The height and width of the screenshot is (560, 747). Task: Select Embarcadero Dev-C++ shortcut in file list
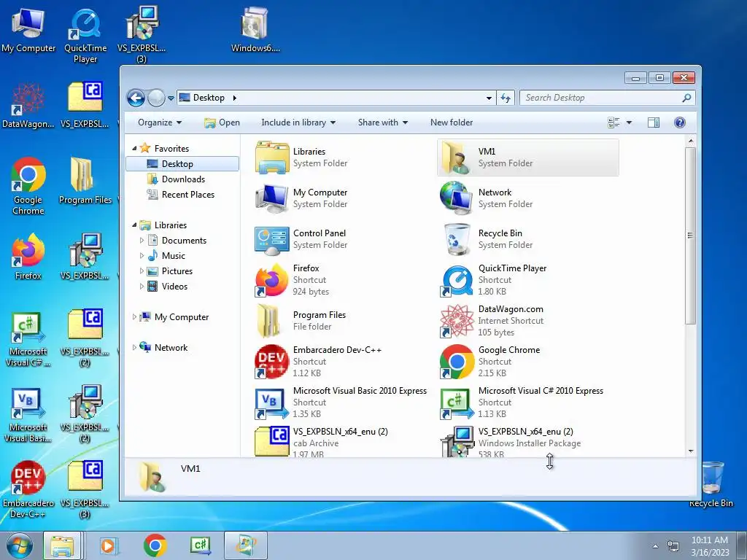coord(271,362)
